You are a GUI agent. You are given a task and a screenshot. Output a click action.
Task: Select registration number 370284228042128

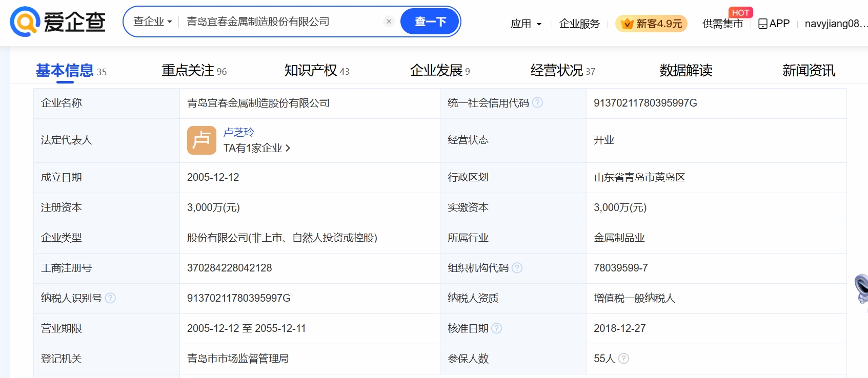pos(230,268)
